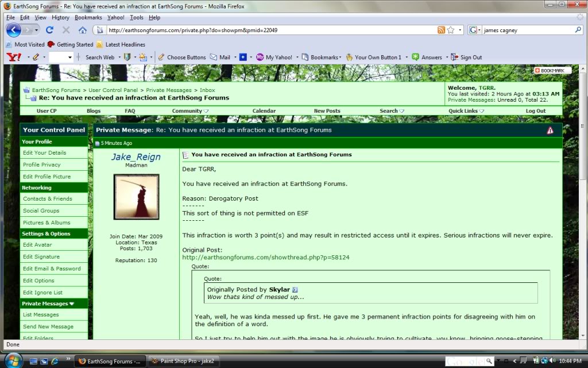
Task: Click Log Out in forum navbar
Action: 536,111
